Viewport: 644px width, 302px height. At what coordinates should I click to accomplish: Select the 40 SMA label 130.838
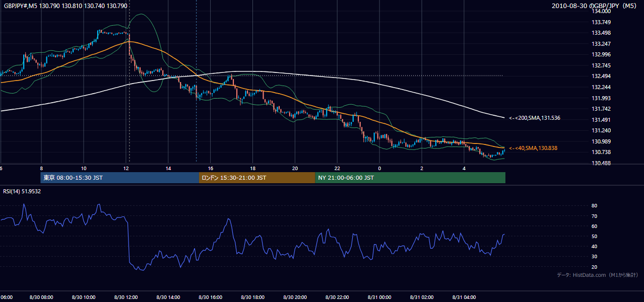coord(533,148)
